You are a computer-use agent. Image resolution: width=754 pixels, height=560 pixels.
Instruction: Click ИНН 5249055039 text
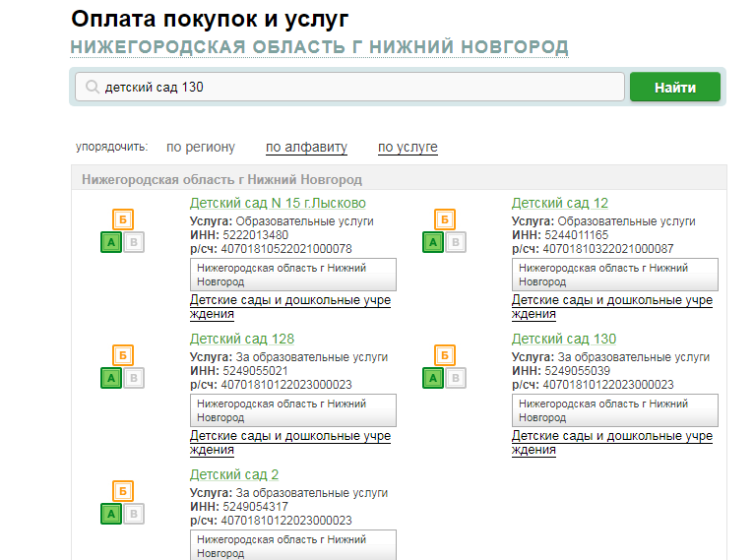tap(561, 371)
